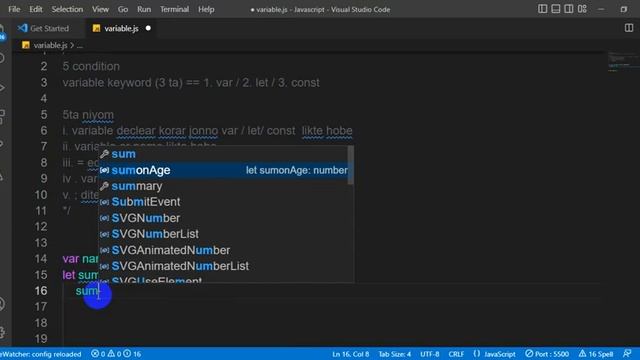640x360 pixels.
Task: Toggle primary side bar layout icon
Action: pos(542,9)
